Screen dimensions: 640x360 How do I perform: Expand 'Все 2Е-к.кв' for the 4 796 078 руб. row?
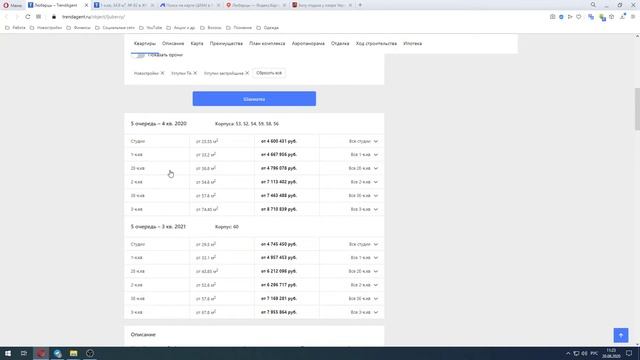point(363,168)
